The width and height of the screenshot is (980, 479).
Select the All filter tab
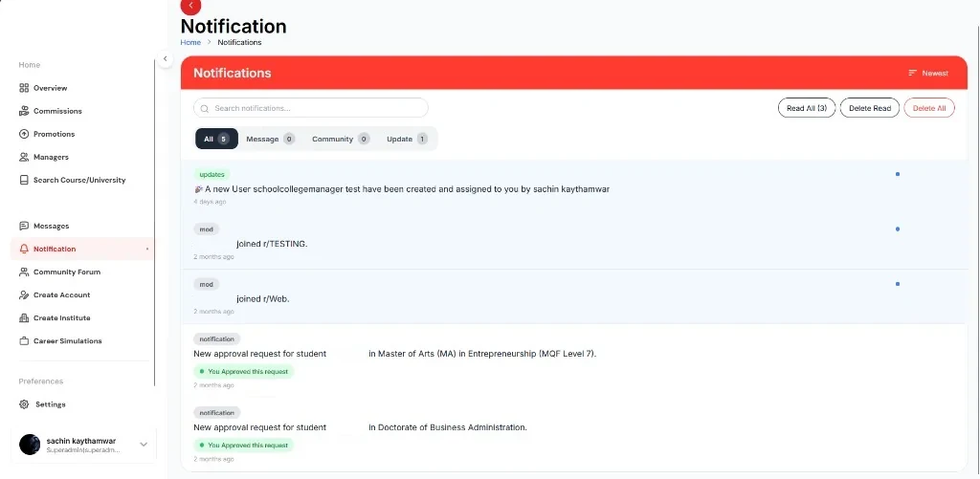pyautogui.click(x=216, y=139)
